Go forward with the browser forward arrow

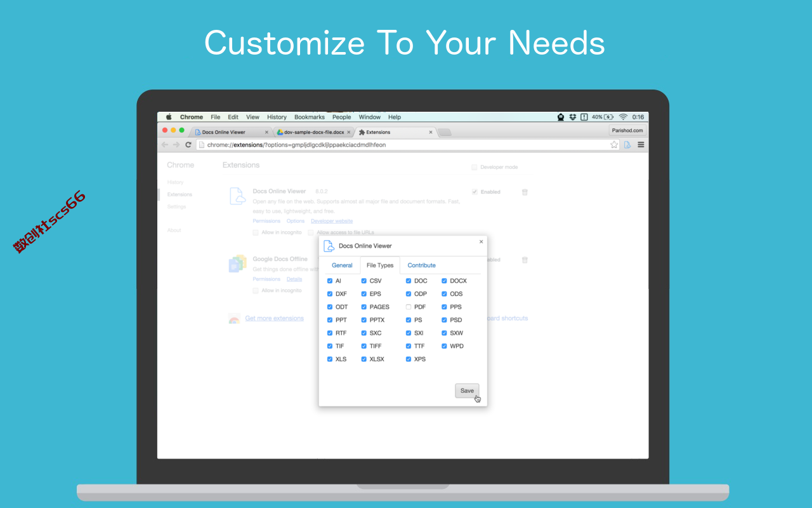[x=176, y=145]
